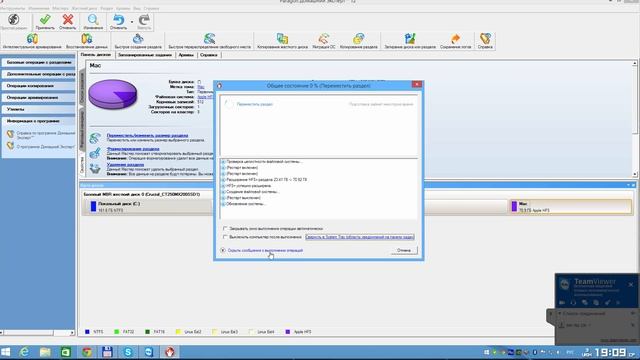Click the FAT32 green legend swatch
Screen dimensions: 640x360
tap(116, 332)
